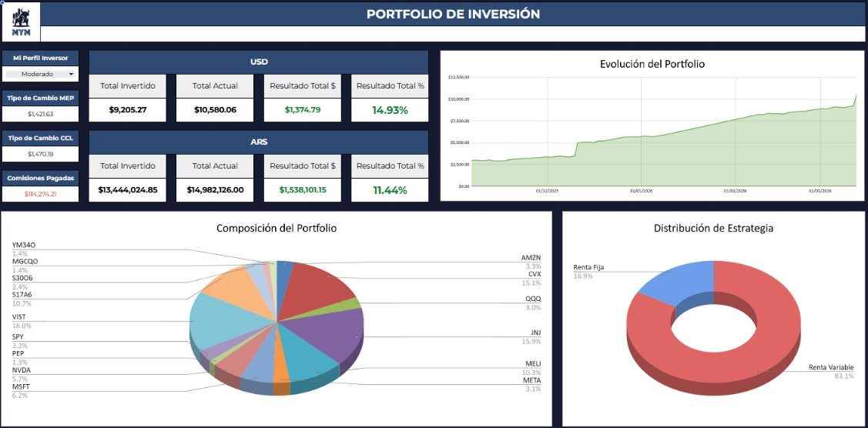
Task: Select ARS Total Actual $14,982,126.00
Action: pos(216,189)
